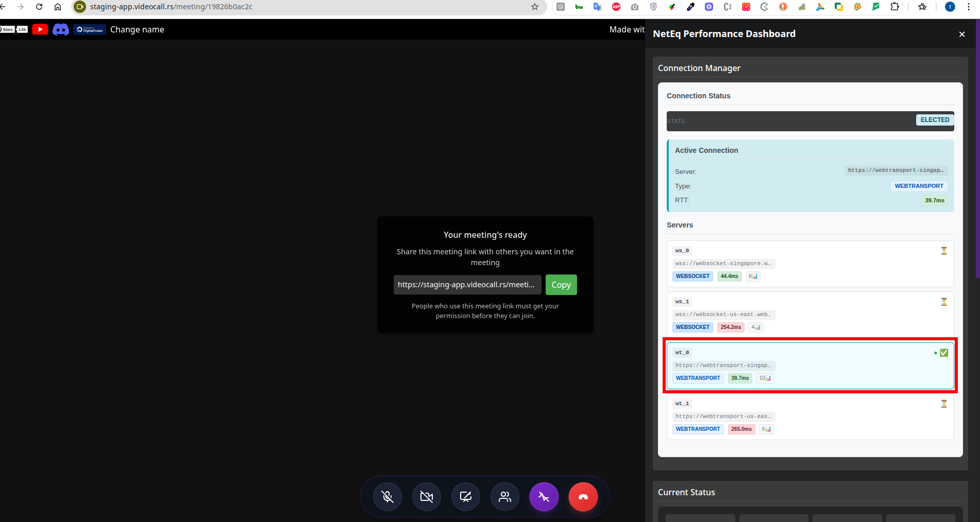Click the purple network diagnostics icon
This screenshot has height=522, width=980.
(544, 497)
